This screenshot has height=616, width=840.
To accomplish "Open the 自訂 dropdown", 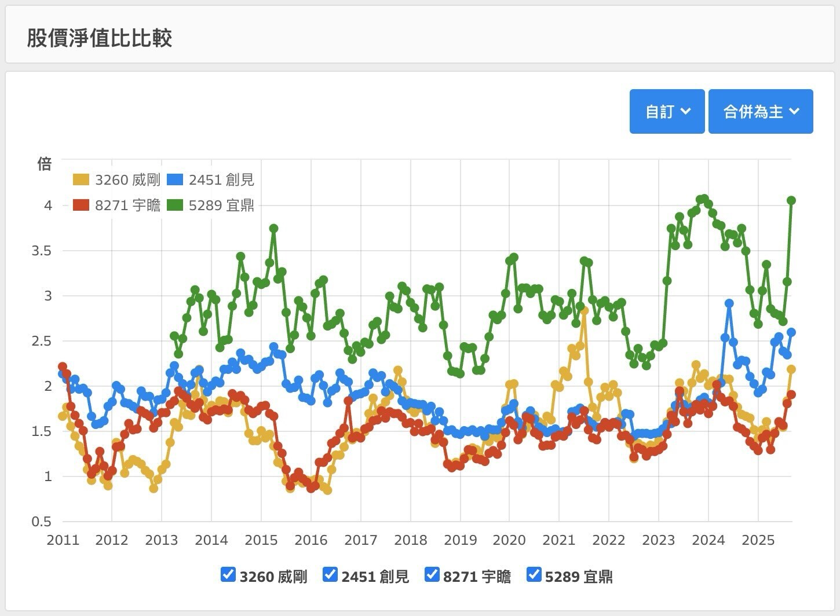I will click(667, 111).
